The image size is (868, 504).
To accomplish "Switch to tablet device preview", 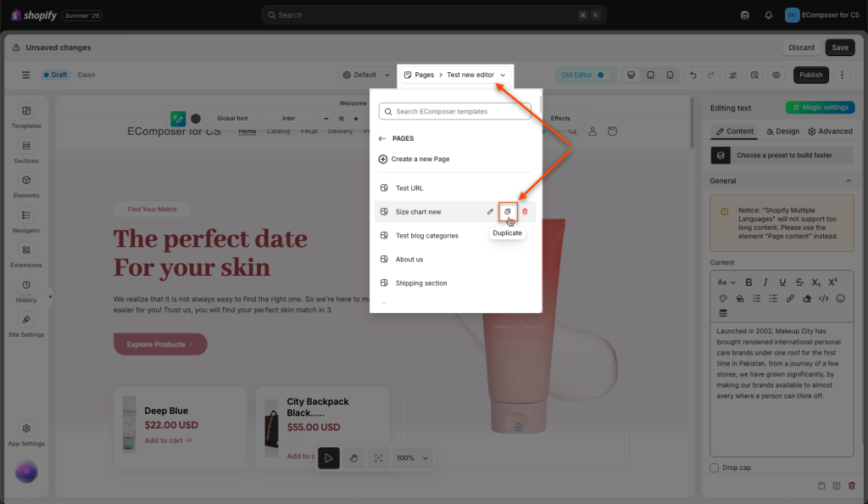I will (x=650, y=75).
